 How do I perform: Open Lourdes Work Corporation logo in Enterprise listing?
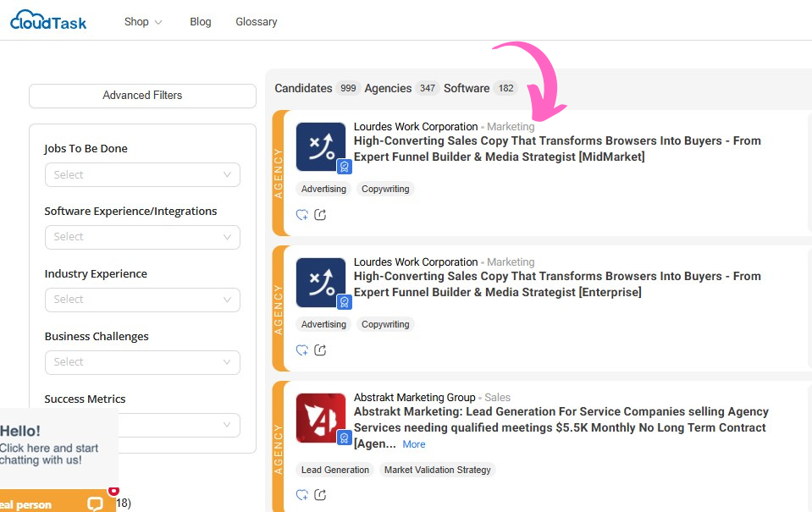[x=321, y=282]
